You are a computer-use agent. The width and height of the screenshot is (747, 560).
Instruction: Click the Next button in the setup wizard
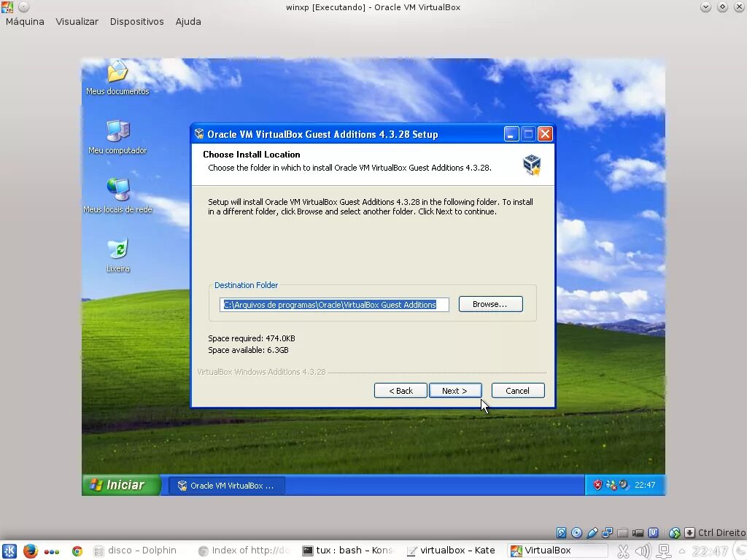(455, 390)
